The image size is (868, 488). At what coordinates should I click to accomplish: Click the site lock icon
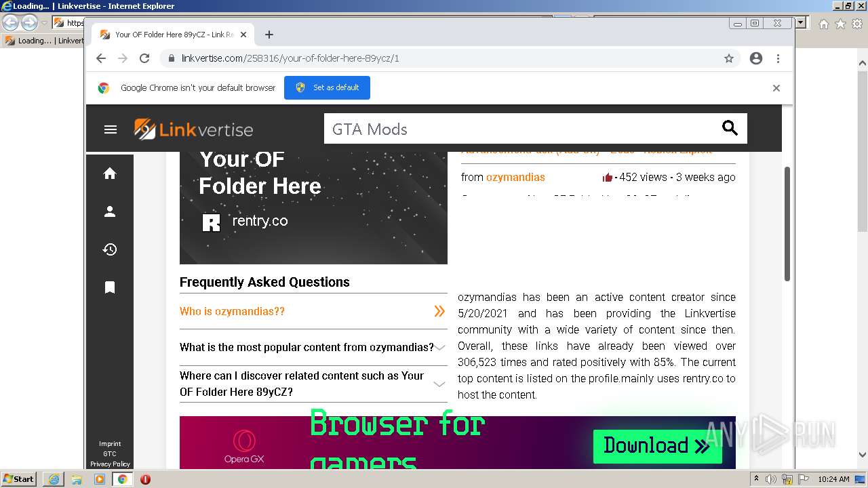[x=171, y=58]
